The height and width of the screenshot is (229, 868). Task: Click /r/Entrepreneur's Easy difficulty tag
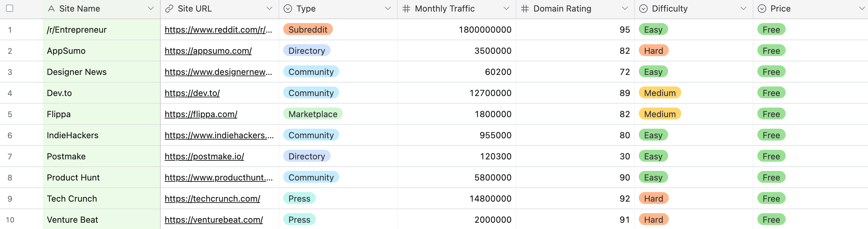click(653, 29)
